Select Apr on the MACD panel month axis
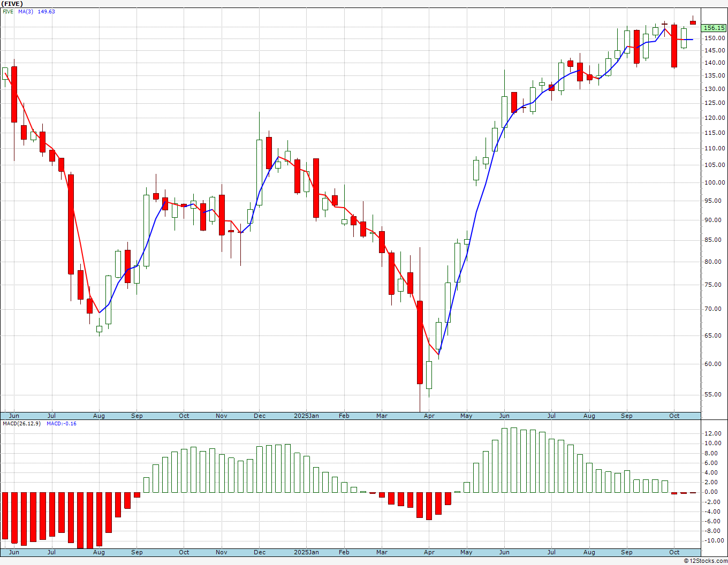This screenshot has height=565, width=728. point(429,552)
